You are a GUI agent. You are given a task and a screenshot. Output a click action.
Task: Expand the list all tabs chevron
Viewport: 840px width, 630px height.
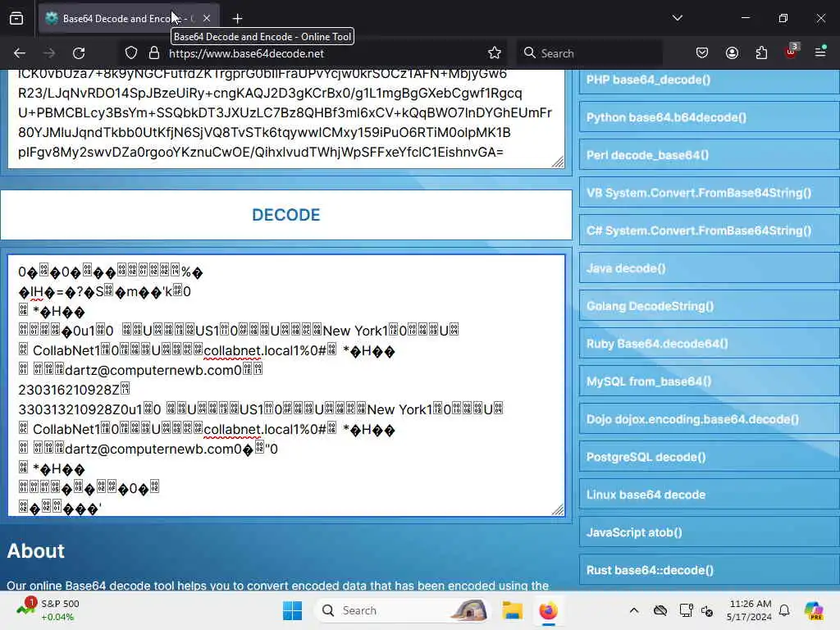pos(677,18)
